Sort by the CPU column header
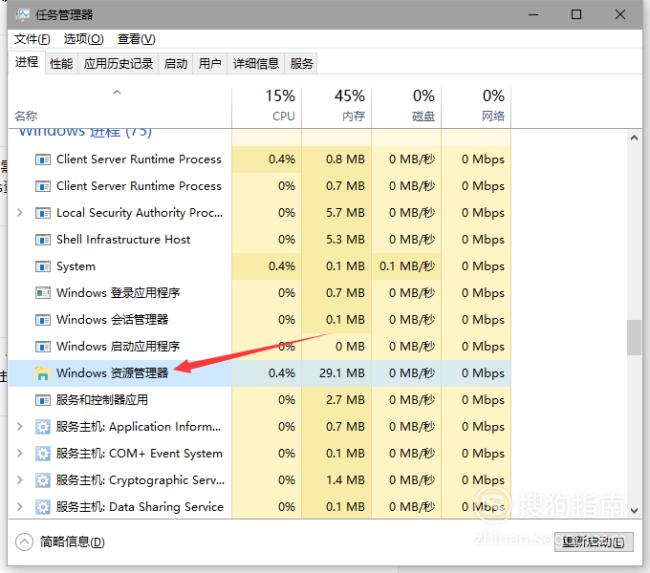The image size is (650, 573). [267, 106]
